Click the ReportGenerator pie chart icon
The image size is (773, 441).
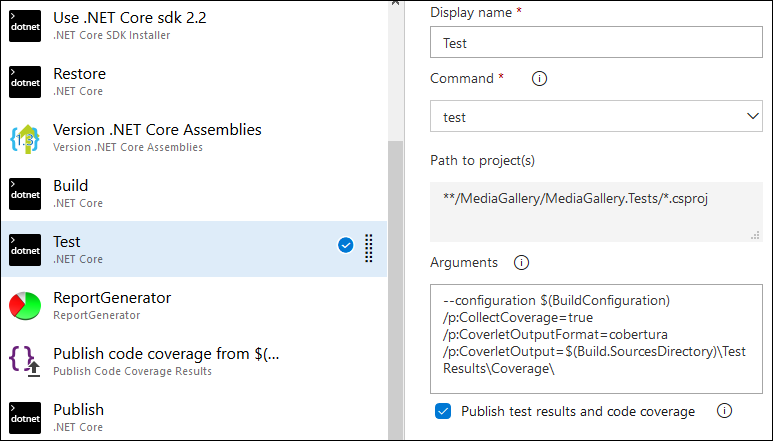click(25, 306)
